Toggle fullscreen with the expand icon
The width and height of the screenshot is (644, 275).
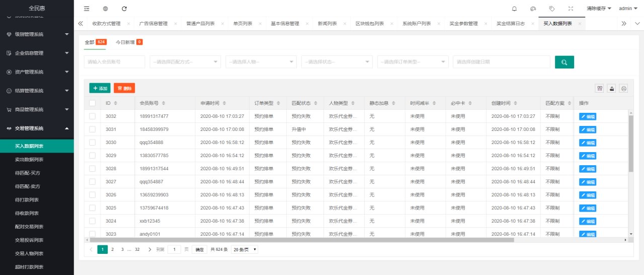tap(571, 9)
